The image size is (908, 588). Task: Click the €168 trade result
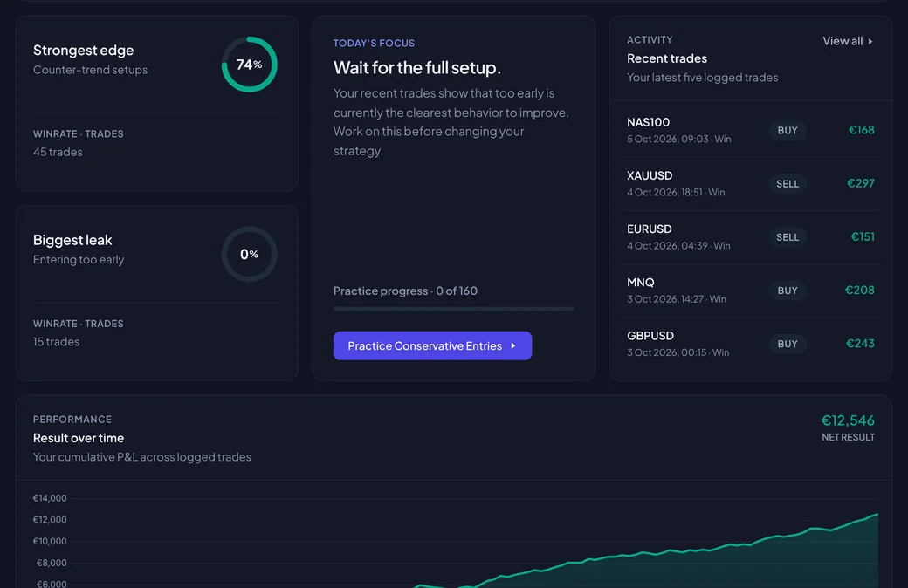(862, 130)
